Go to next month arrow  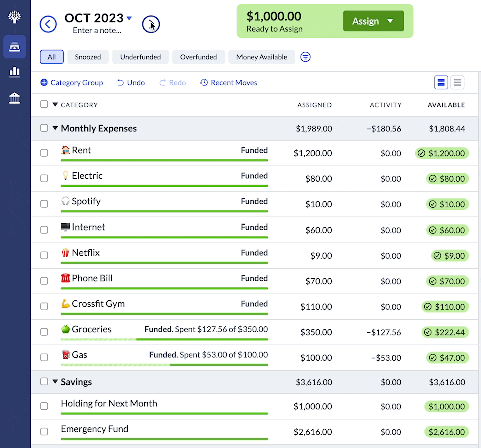151,24
